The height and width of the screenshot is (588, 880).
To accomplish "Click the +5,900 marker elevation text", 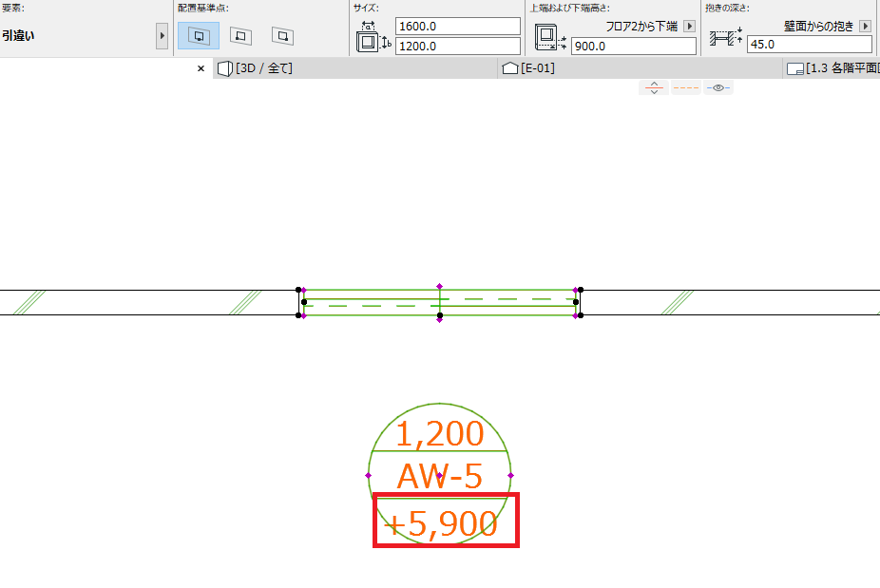I will [441, 523].
